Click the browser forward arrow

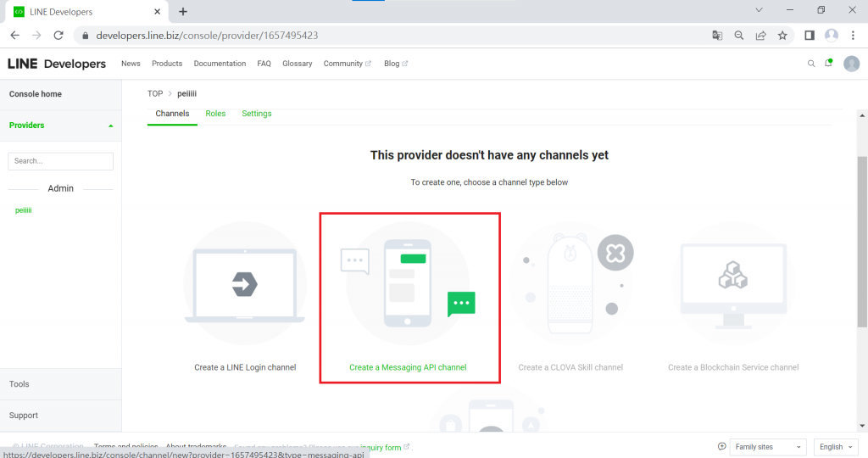tap(36, 36)
